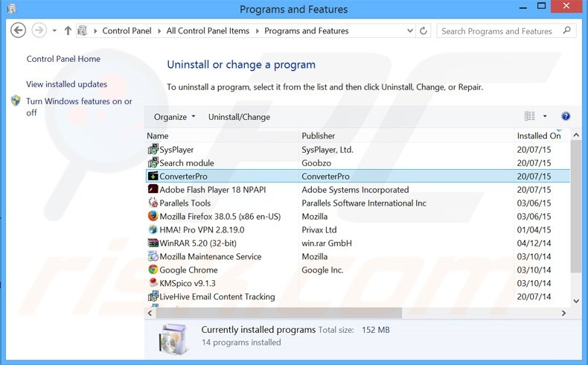The width and height of the screenshot is (588, 365).
Task: Select Programs and Features breadcrumb
Action: click(307, 31)
